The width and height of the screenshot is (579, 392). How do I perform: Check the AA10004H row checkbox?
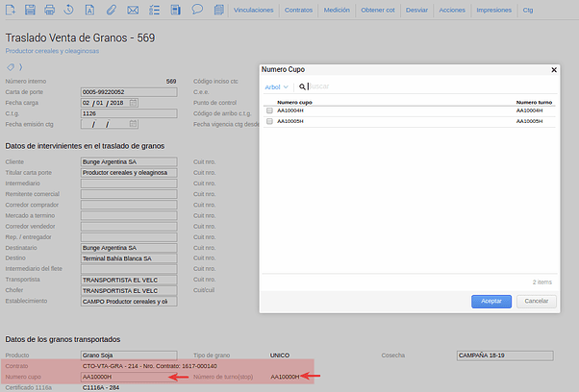269,110
